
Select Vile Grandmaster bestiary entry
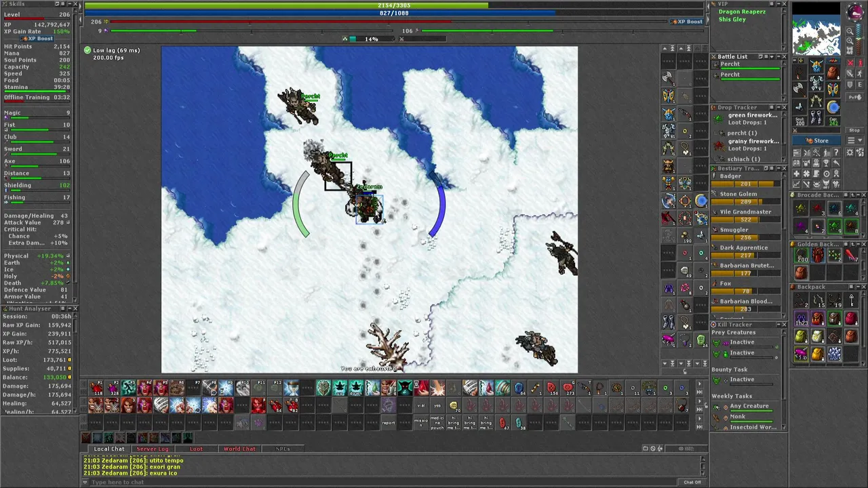(745, 215)
